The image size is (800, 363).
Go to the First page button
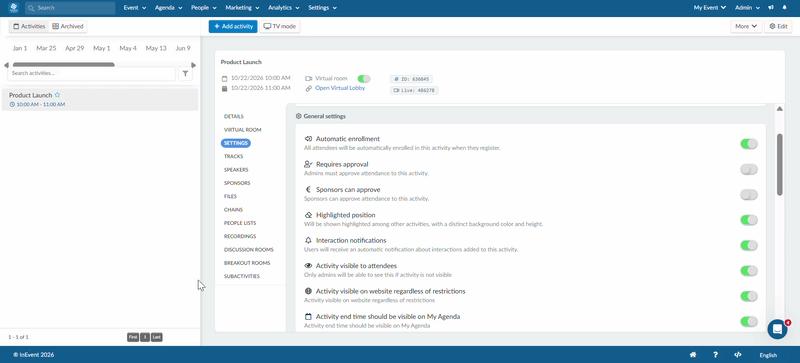pos(133,337)
